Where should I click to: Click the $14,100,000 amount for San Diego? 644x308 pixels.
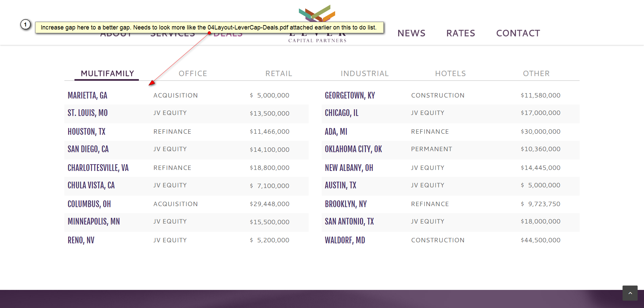click(270, 150)
